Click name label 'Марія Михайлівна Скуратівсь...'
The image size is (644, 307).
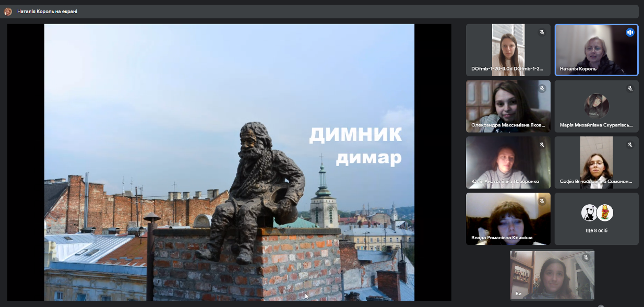point(596,125)
